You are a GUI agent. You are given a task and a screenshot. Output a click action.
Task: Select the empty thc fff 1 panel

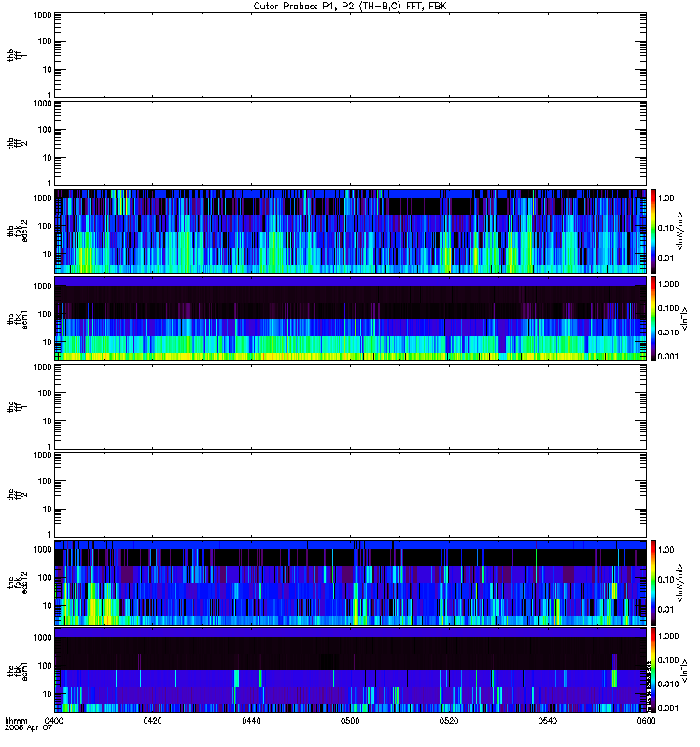click(x=350, y=407)
